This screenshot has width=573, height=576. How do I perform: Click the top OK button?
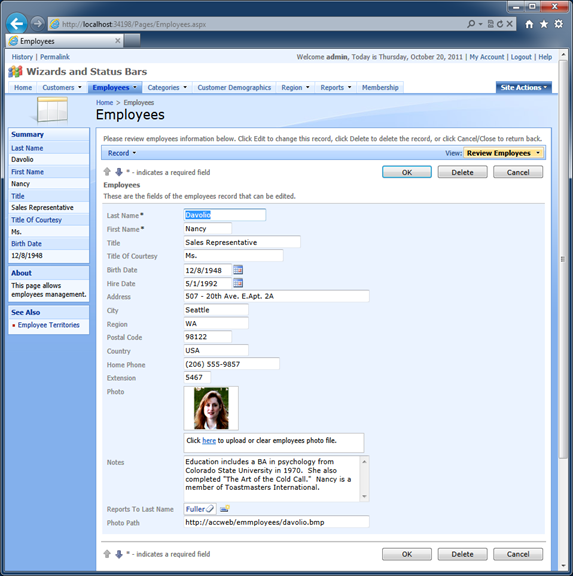click(x=407, y=172)
